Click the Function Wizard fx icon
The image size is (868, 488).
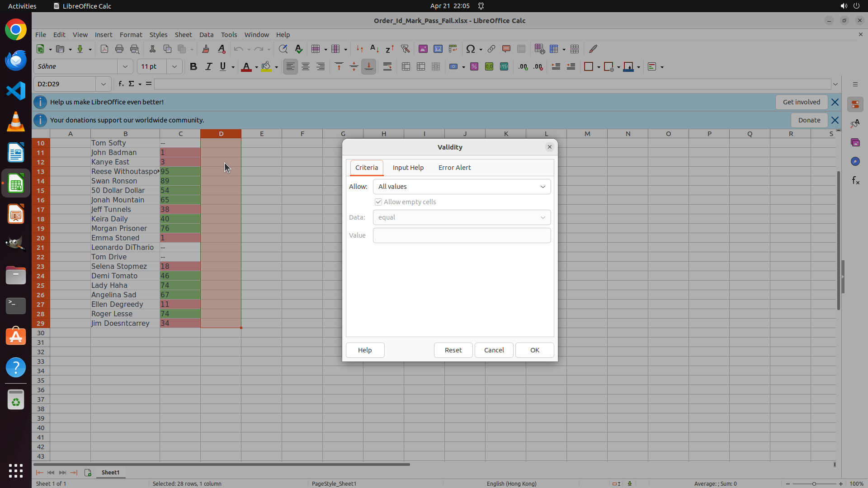121,84
